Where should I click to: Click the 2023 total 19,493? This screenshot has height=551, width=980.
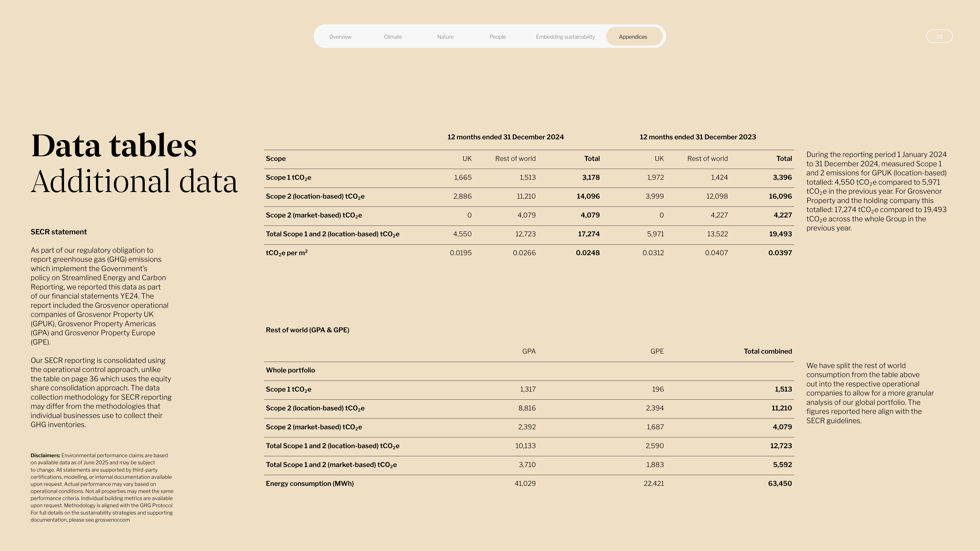pyautogui.click(x=781, y=234)
